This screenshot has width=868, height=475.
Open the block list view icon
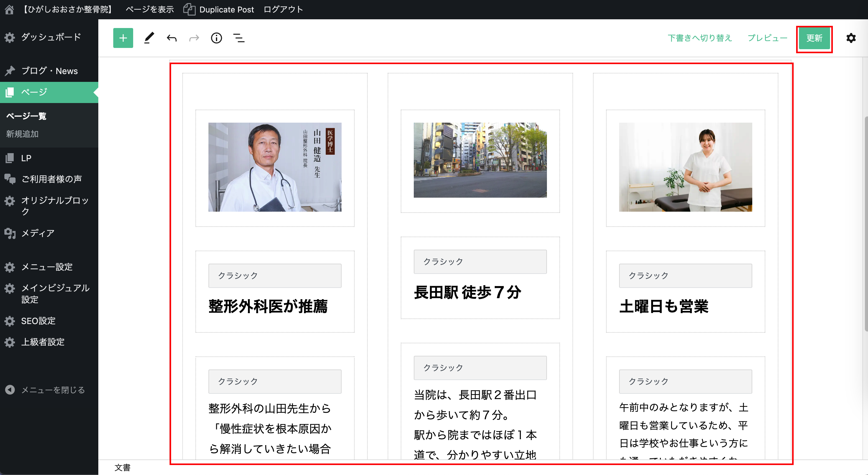(x=239, y=38)
